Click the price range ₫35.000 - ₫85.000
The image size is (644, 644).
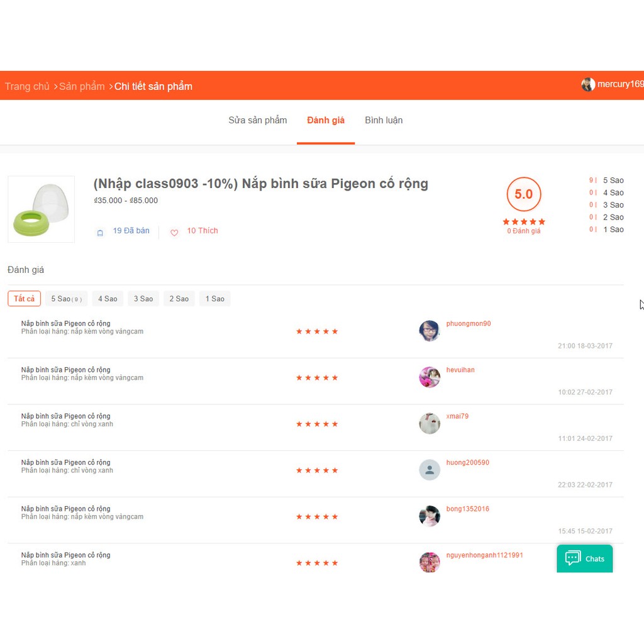pyautogui.click(x=126, y=201)
